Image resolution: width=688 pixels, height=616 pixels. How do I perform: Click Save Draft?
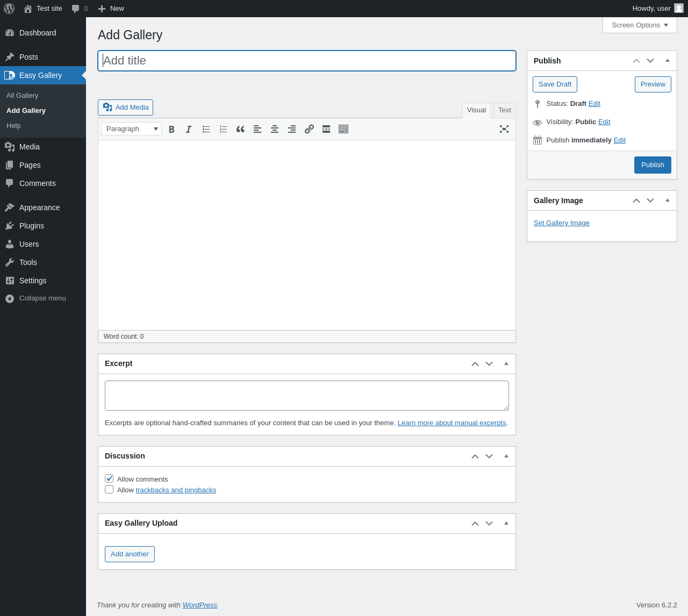[x=555, y=84]
